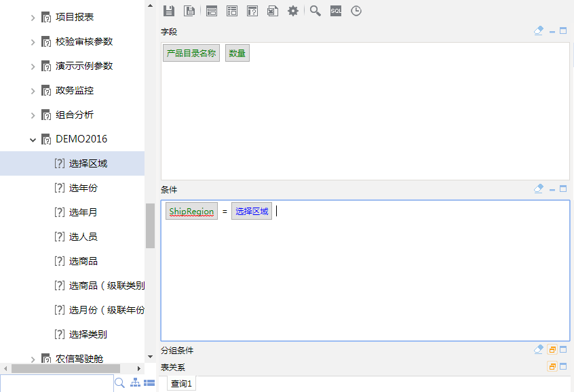Click the tree scrollbar up arrow
Screen dimensions: 574x392
click(x=150, y=5)
